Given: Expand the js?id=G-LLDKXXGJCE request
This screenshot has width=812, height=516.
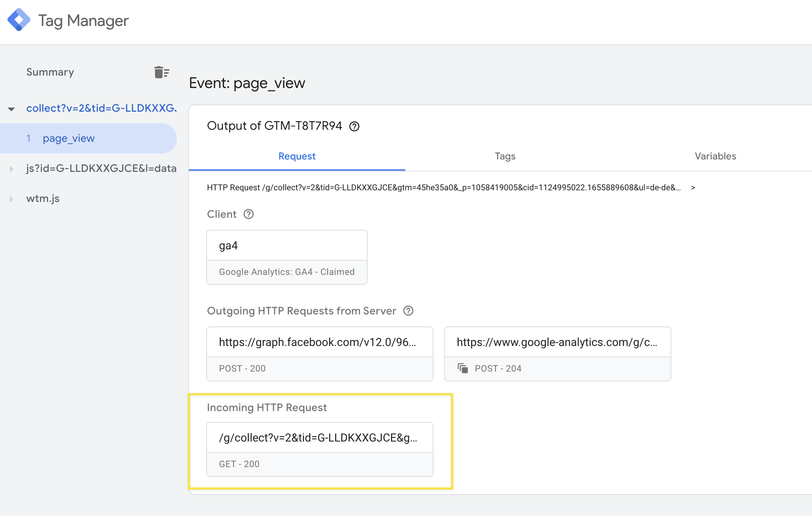Looking at the screenshot, I should click(11, 169).
